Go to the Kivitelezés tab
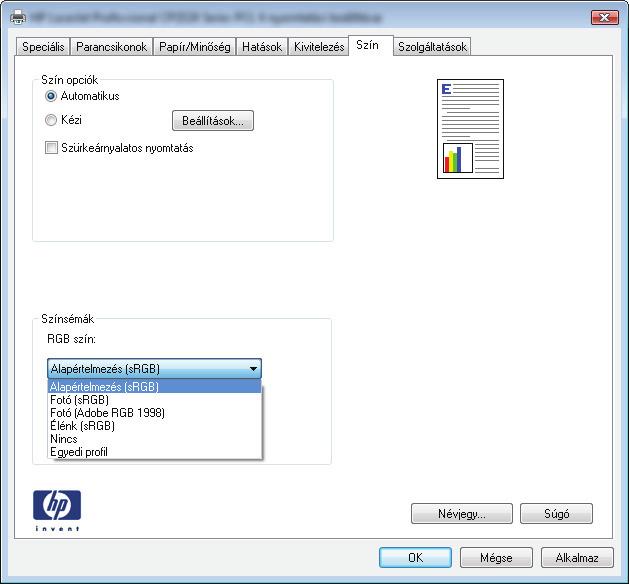Image resolution: width=629 pixels, height=584 pixels. click(x=319, y=47)
